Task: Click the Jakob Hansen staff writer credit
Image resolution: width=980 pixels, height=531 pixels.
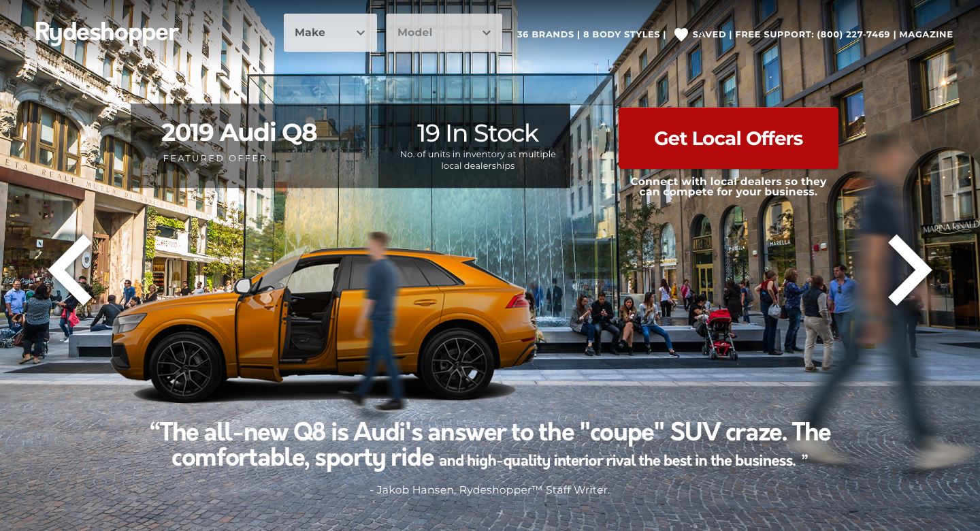Action: click(489, 490)
